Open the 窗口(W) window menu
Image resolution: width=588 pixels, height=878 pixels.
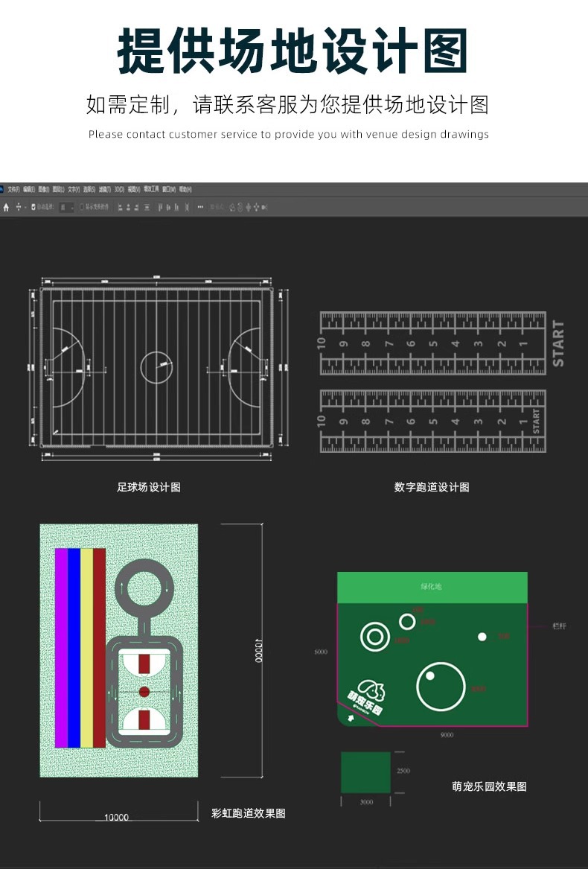(169, 190)
